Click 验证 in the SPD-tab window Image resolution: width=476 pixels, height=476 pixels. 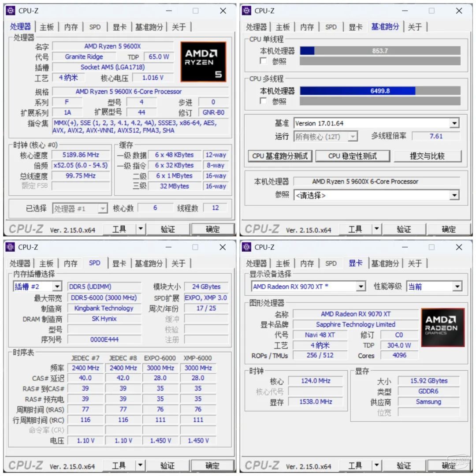(167, 465)
